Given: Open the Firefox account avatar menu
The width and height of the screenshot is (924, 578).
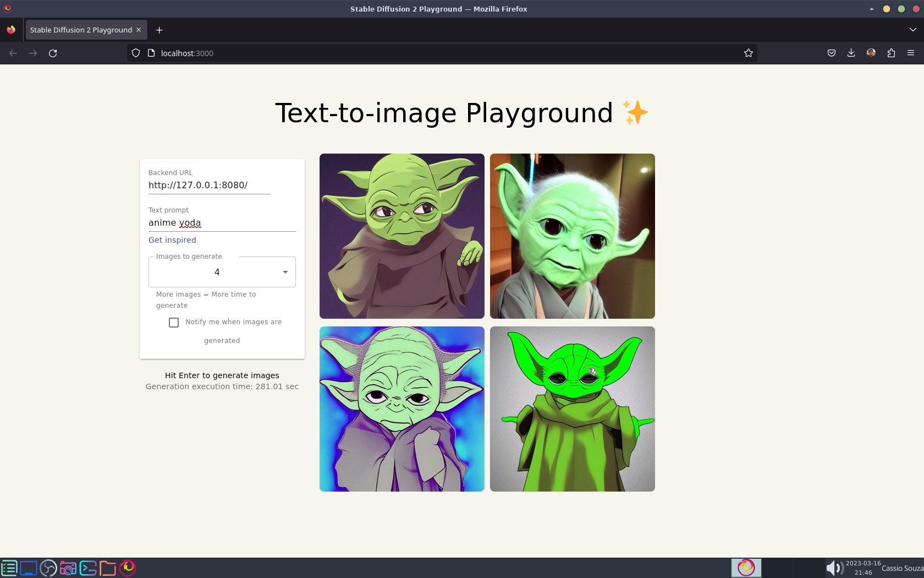Looking at the screenshot, I should pyautogui.click(x=871, y=53).
